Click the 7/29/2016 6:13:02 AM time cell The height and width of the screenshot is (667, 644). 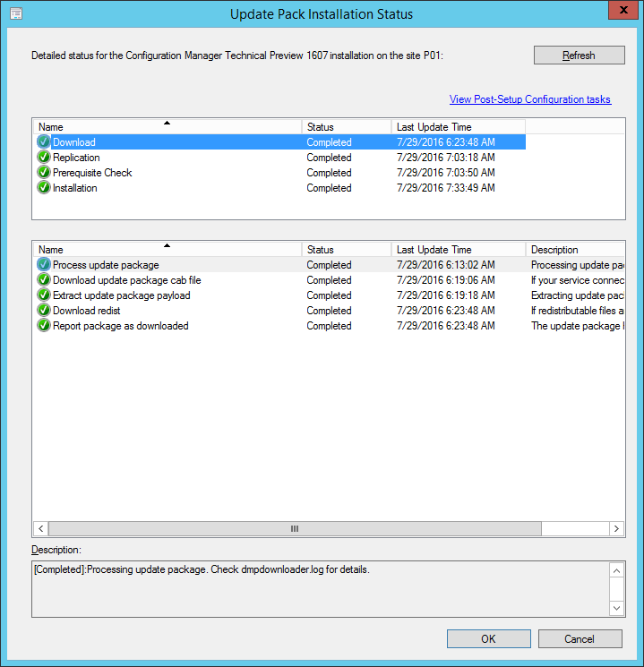tap(446, 265)
